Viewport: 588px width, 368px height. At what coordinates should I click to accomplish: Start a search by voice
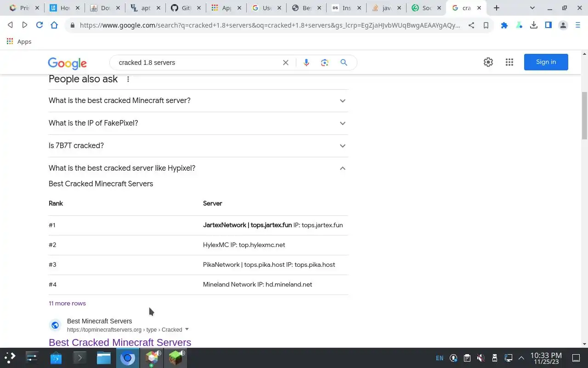point(306,63)
